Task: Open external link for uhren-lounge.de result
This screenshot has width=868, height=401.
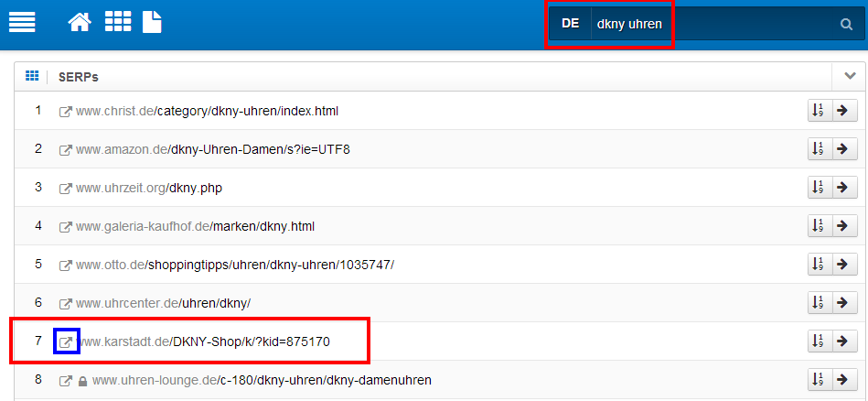Action: click(x=65, y=381)
